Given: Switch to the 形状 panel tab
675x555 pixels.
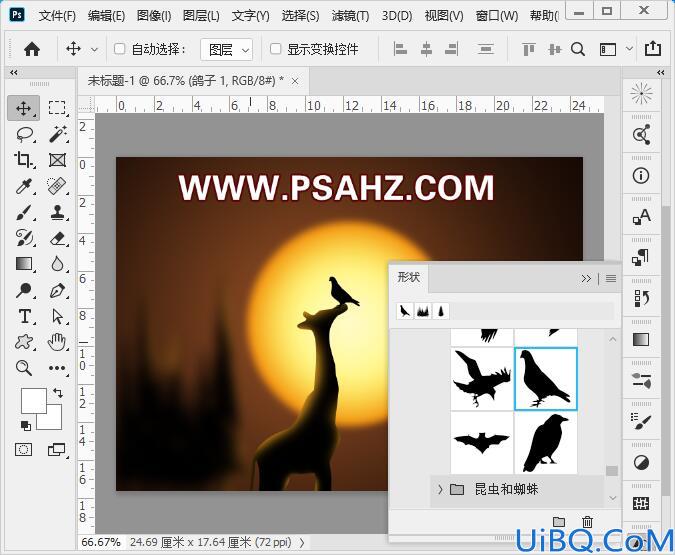Looking at the screenshot, I should tap(409, 277).
